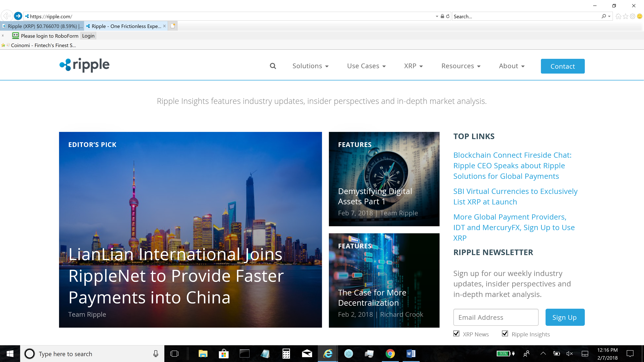Viewport: 644px width, 362px height.
Task: Click the blue Contact button
Action: [562, 66]
